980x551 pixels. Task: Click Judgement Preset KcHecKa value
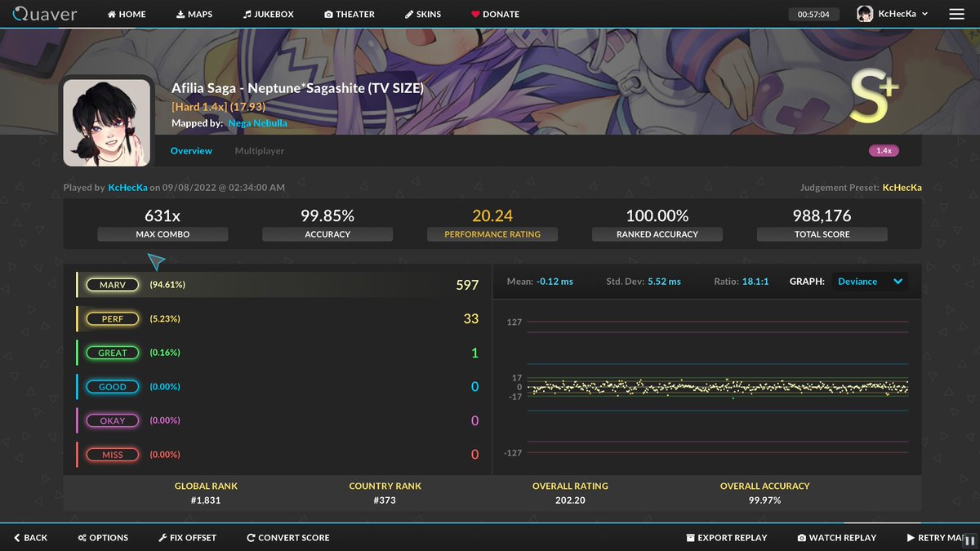coord(902,188)
